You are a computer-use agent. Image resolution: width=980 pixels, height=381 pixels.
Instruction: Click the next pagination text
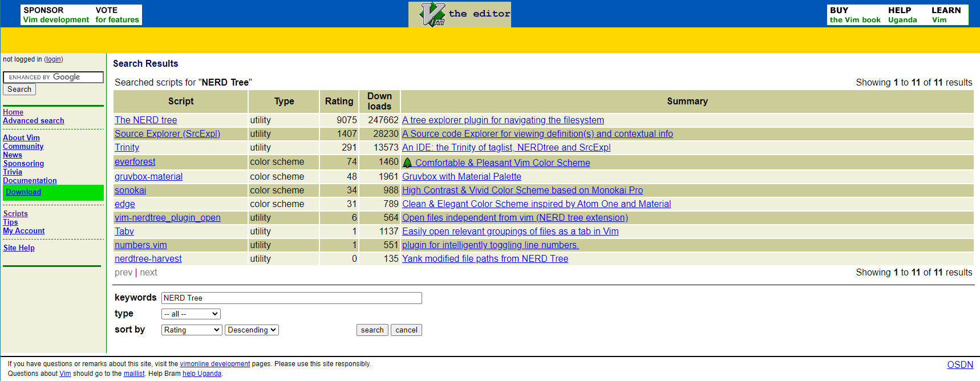pyautogui.click(x=148, y=273)
